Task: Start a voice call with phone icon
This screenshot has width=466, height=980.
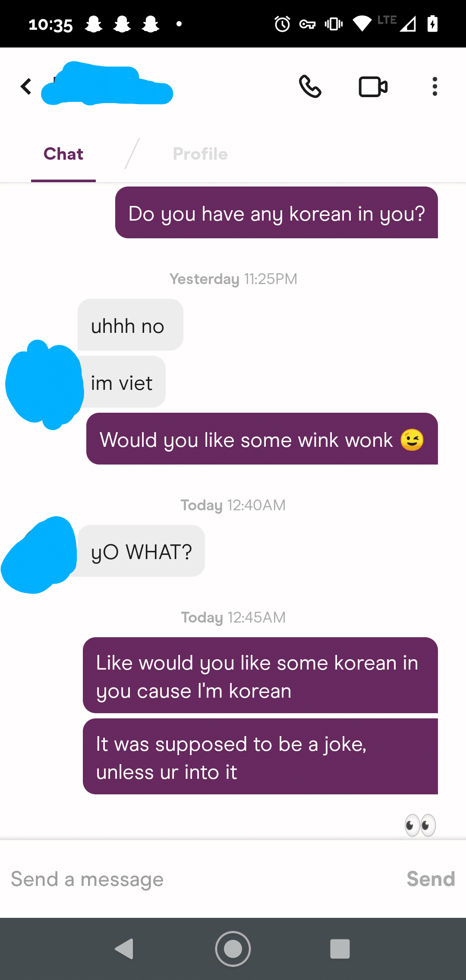Action: [x=310, y=86]
